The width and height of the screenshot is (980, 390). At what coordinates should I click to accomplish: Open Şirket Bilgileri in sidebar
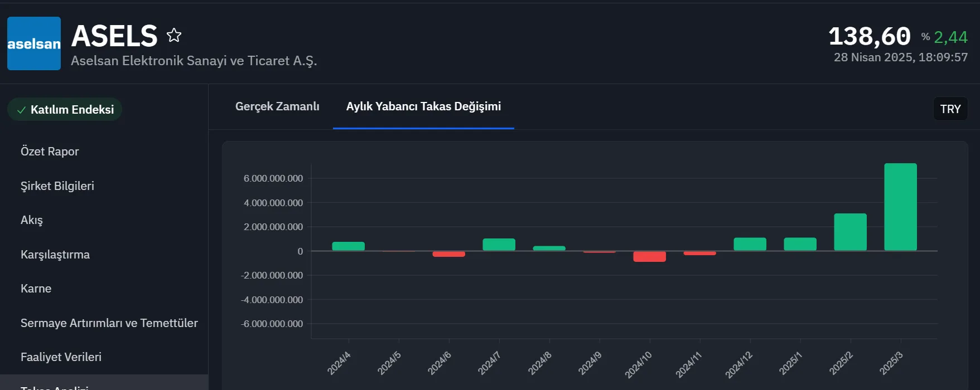tap(57, 186)
